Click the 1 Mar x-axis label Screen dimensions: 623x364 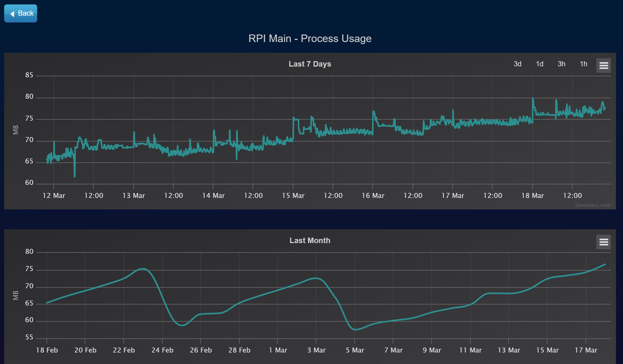tap(278, 350)
